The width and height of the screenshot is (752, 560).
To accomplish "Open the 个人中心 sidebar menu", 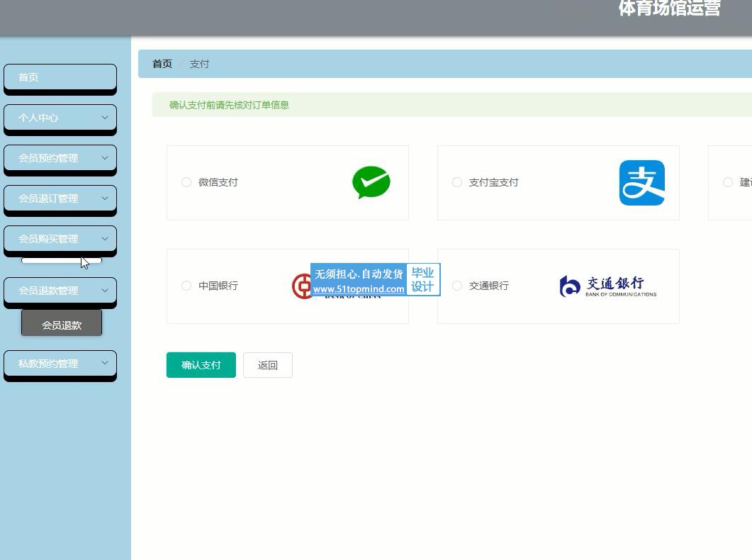I will pos(60,118).
